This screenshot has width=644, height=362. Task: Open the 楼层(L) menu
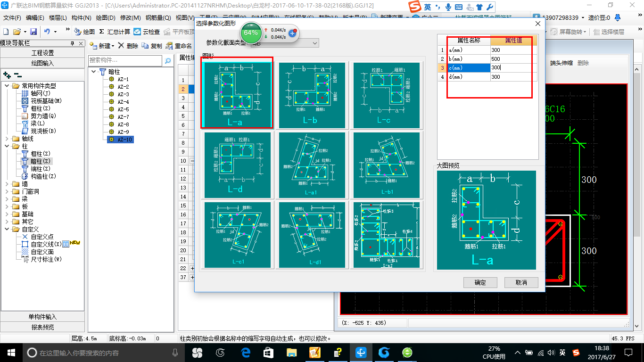pos(58,18)
